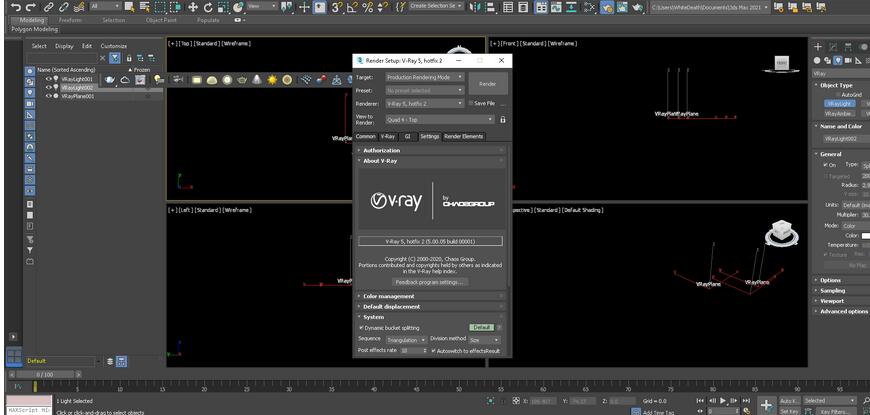Toggle Autoswitch to effectsResult checkbox
The image size is (870, 415).
click(x=434, y=351)
